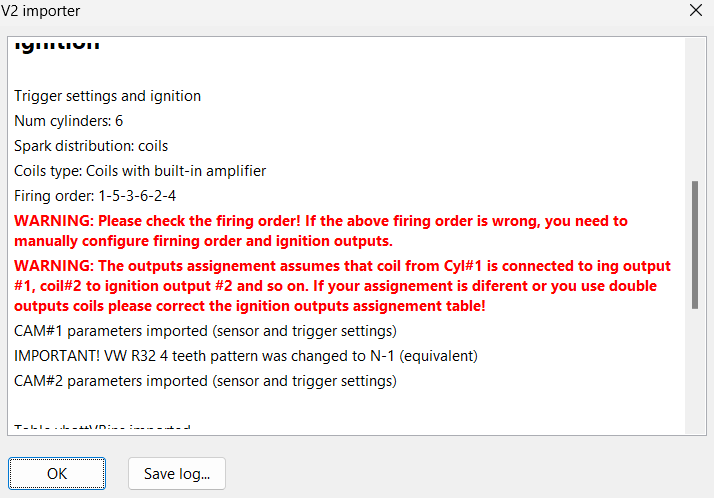714x498 pixels.
Task: Click the 'Spark distribution: coils' line
Action: click(x=91, y=146)
